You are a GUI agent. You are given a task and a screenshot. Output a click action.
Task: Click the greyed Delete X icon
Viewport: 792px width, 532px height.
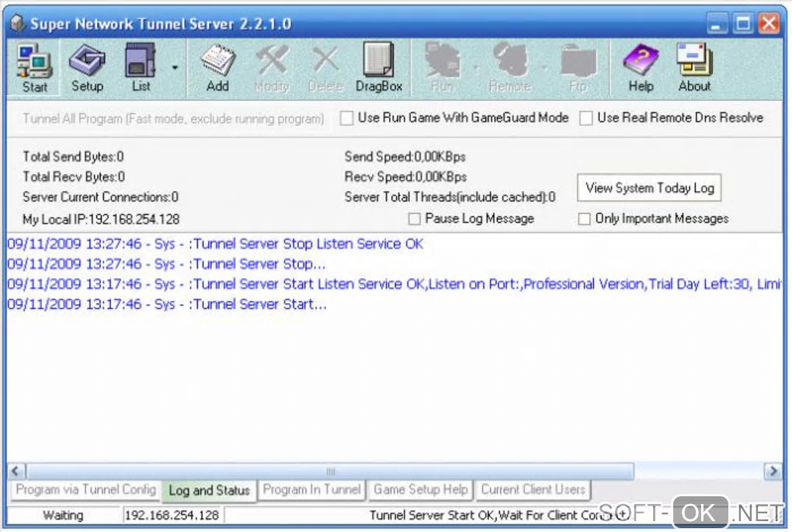click(326, 68)
